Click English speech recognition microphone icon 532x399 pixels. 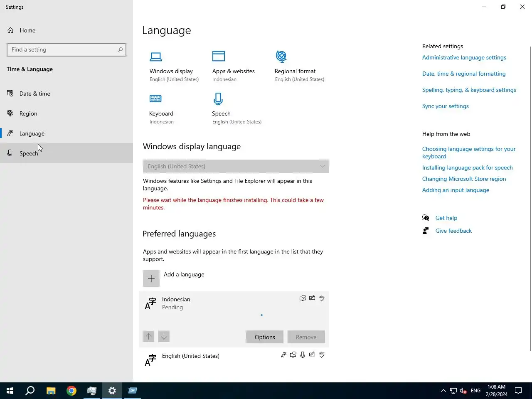click(x=303, y=355)
